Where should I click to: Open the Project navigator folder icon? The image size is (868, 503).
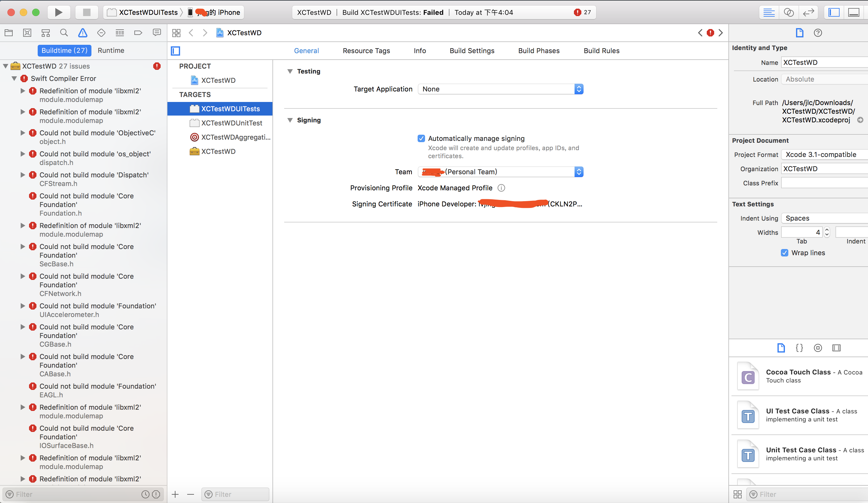point(9,33)
